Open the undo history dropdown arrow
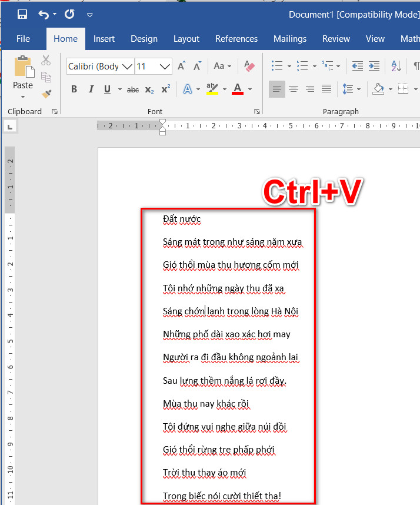Screen dimensions: 420x505 (x=55, y=14)
